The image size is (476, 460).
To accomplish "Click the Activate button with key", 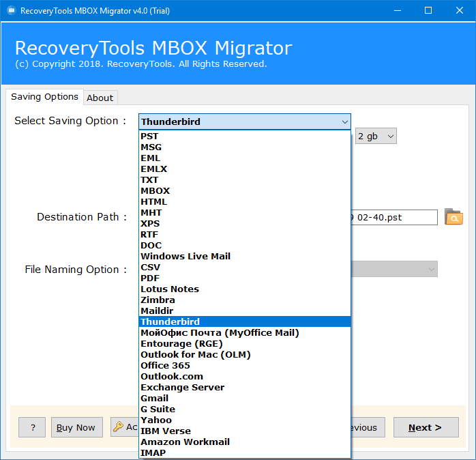I will 125,427.
